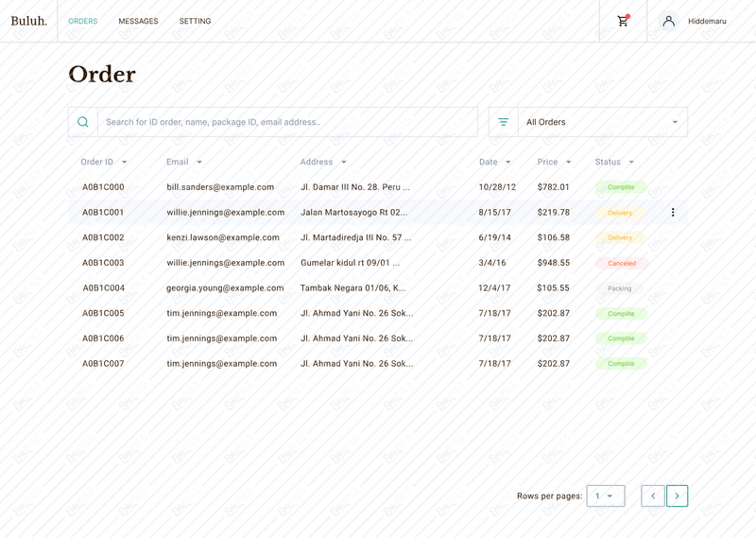Screen dimensions: 756x538
Task: Go to the next page arrow
Action: (x=677, y=496)
